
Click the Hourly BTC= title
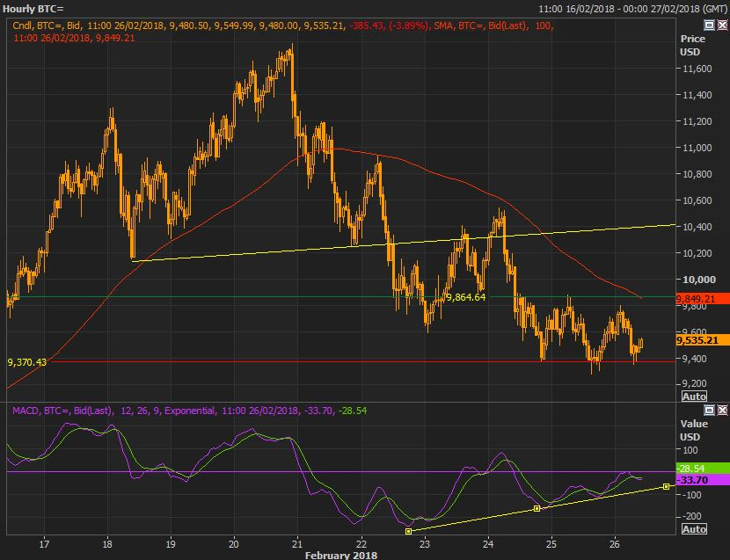(33, 9)
